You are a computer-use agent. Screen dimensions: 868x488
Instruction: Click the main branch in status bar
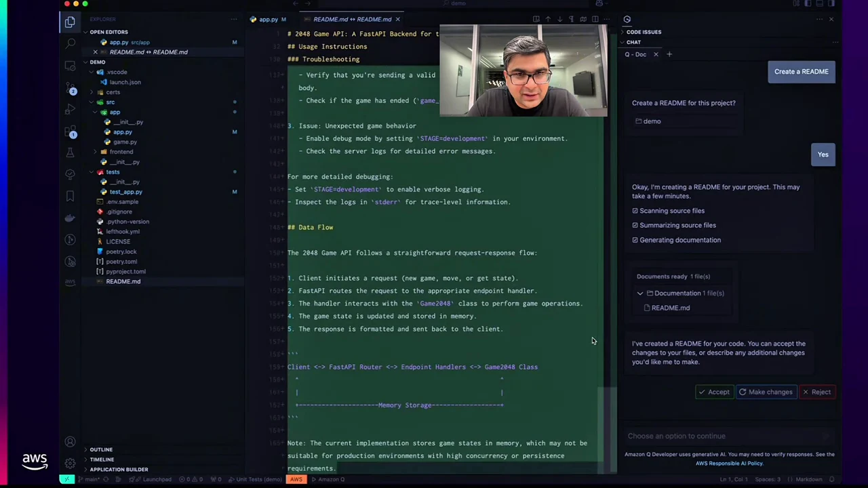coord(87,479)
